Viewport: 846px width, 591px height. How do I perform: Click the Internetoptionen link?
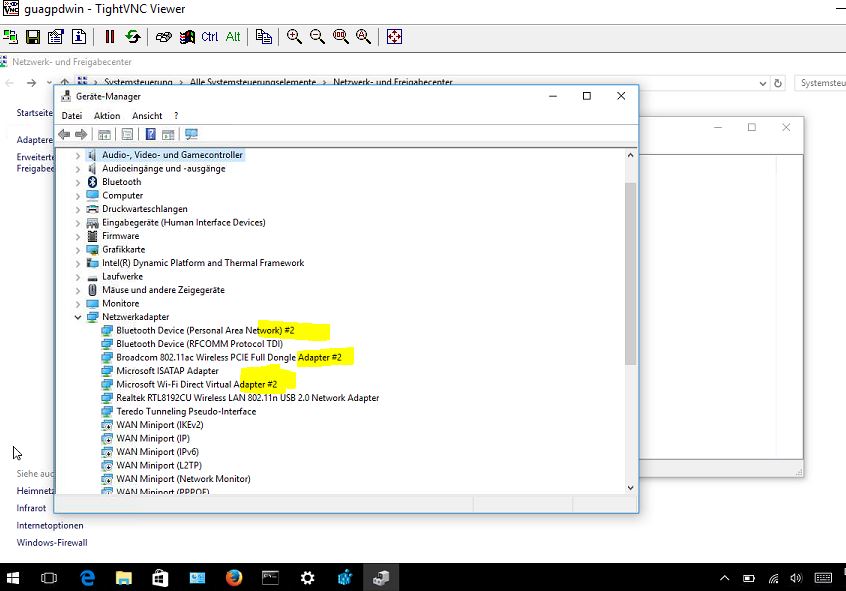(50, 525)
